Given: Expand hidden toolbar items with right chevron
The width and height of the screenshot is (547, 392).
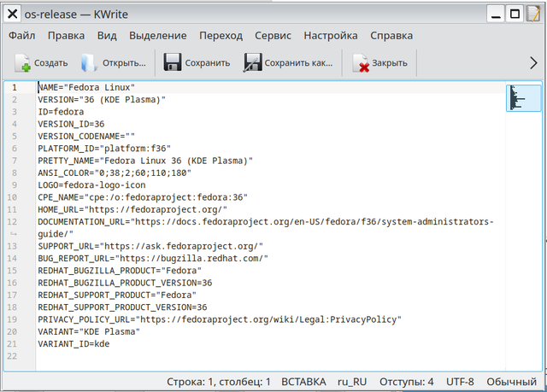Looking at the screenshot, I should (533, 63).
